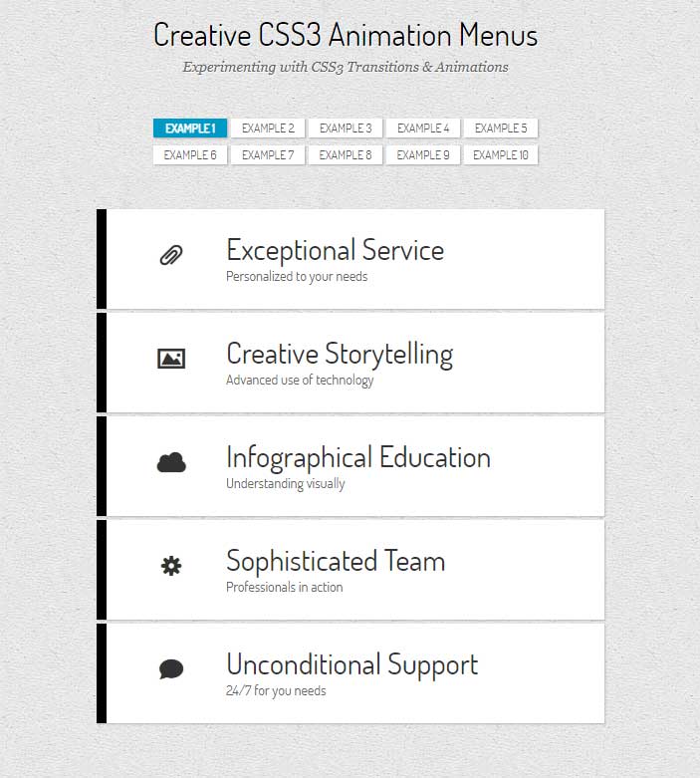
Task: Open the Example 3 demo tab
Action: [x=346, y=129]
